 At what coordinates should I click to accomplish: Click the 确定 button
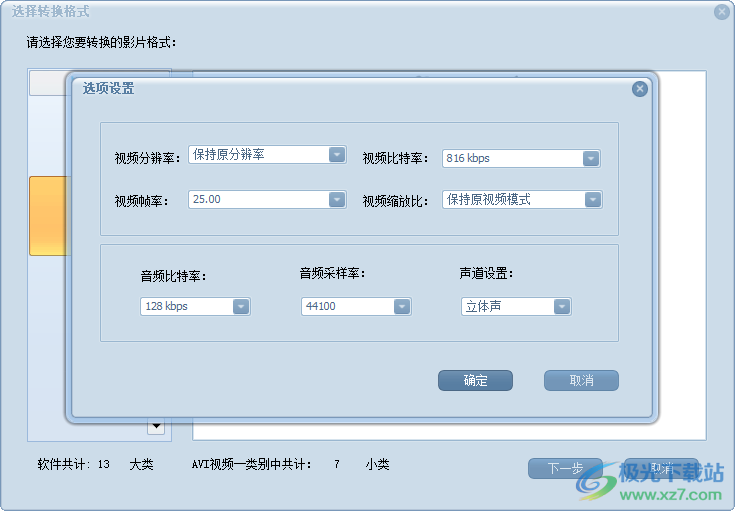[475, 380]
